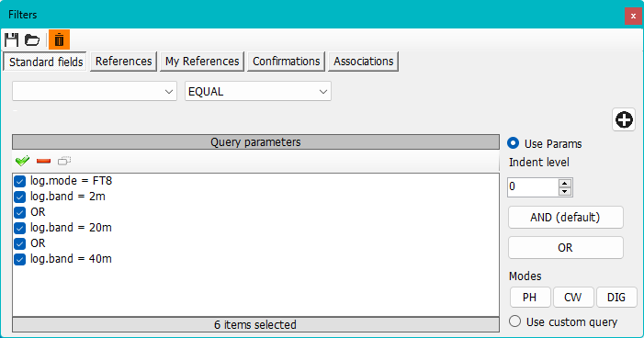The height and width of the screenshot is (338, 644).
Task: Click the CW mode button
Action: 573,298
